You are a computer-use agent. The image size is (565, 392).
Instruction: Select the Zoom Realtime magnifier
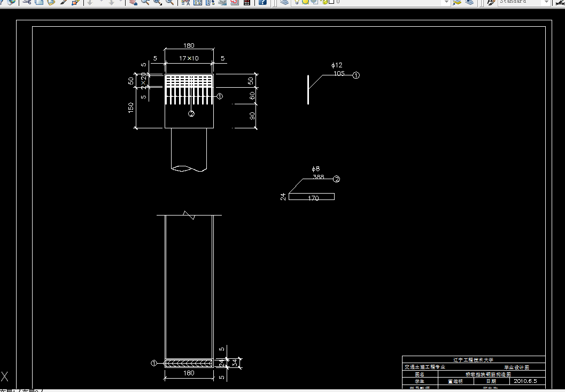pyautogui.click(x=145, y=2)
